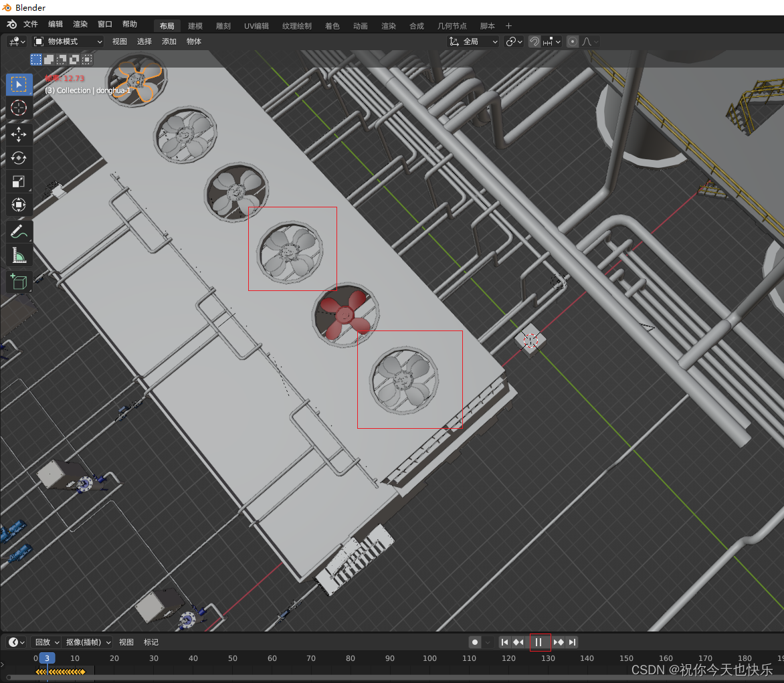Toggle auto keyframing record button
The image size is (784, 683).
474,642
